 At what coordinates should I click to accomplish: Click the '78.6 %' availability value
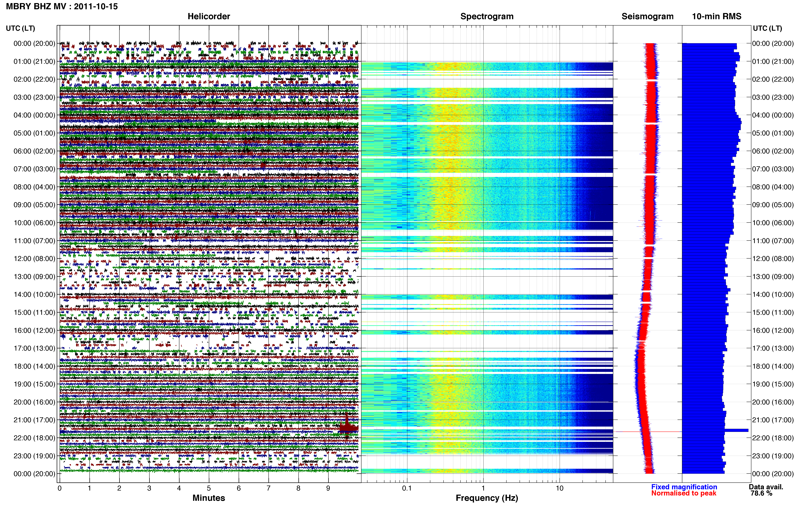point(761,493)
